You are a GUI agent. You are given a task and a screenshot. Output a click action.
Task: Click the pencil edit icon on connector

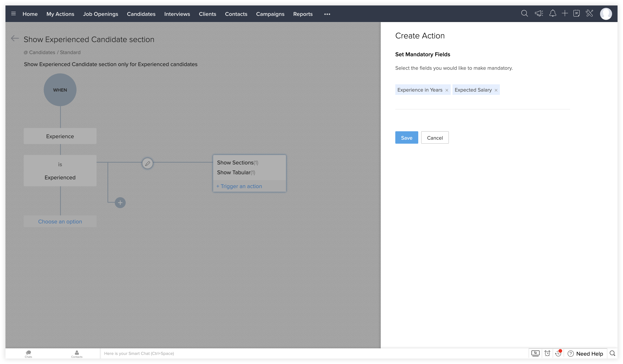[148, 163]
